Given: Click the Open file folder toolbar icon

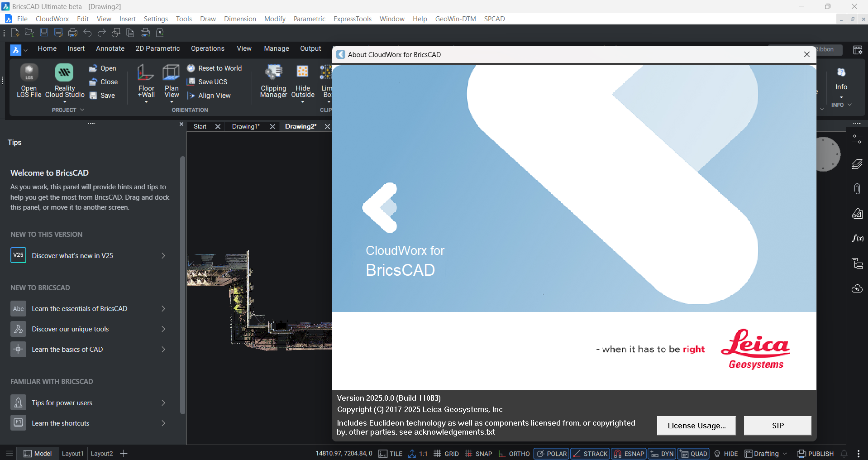Looking at the screenshot, I should (29, 33).
